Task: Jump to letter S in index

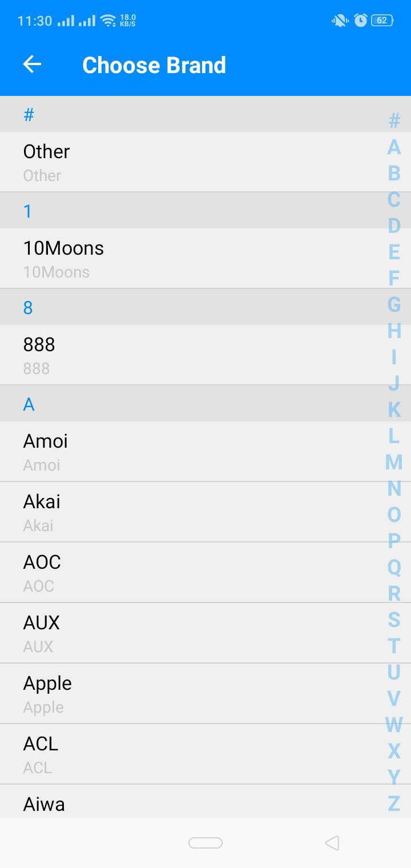Action: [x=394, y=619]
